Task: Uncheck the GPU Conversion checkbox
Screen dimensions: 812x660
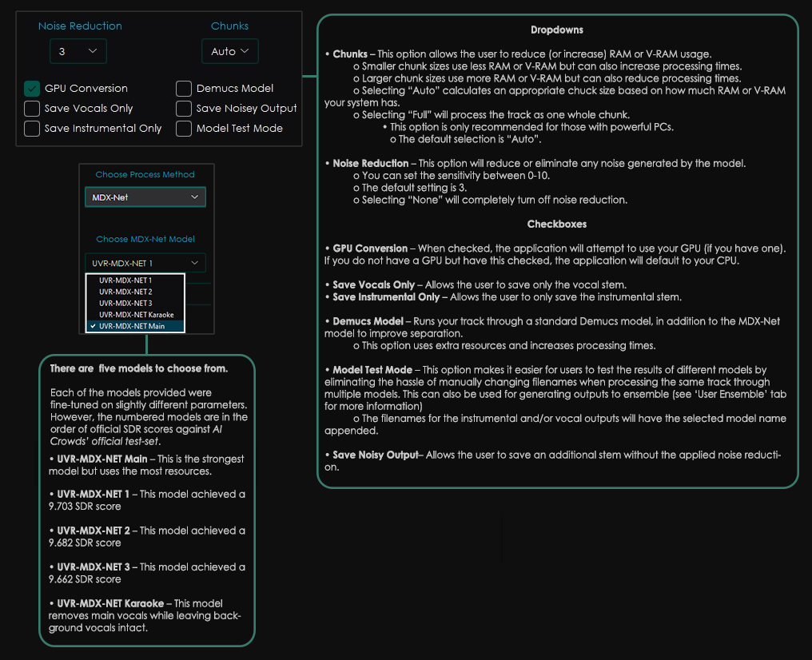Action: pyautogui.click(x=32, y=89)
